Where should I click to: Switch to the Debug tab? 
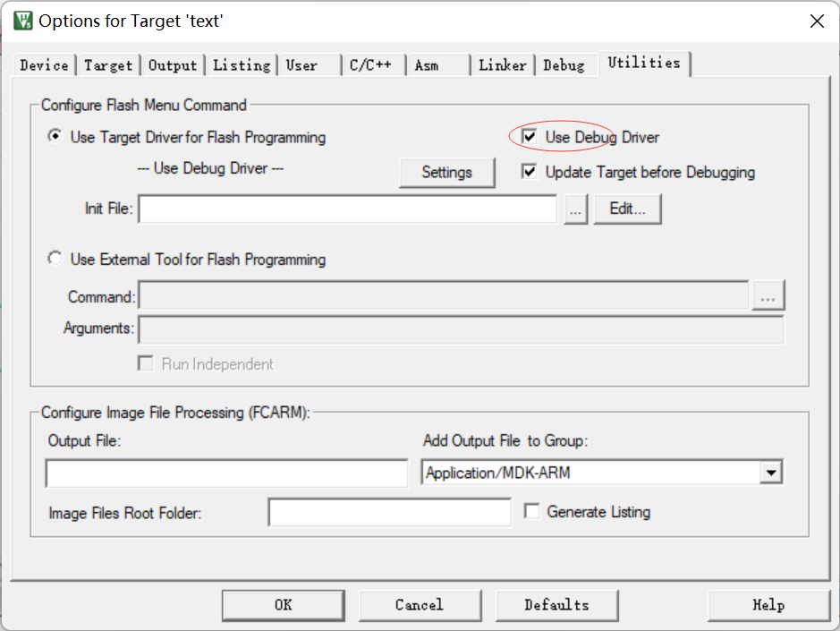(566, 65)
